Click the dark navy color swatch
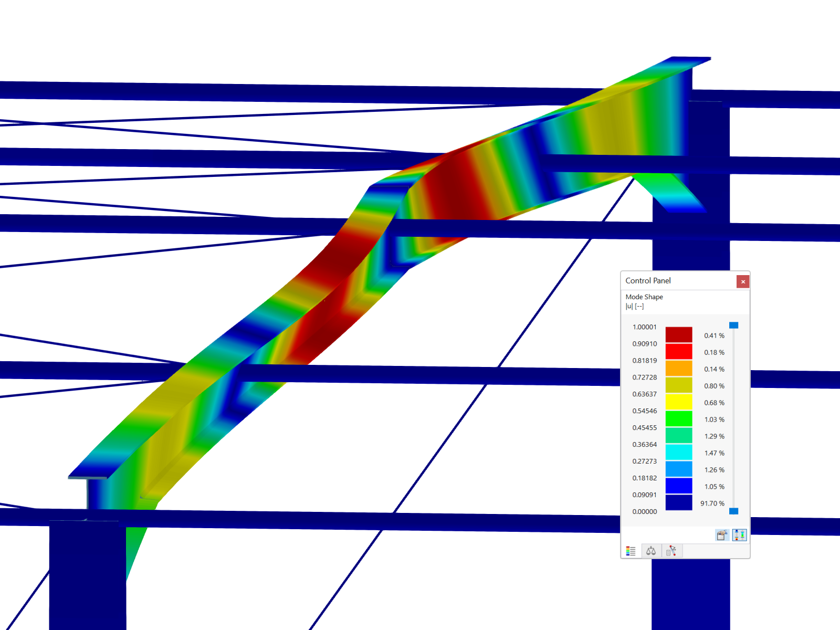Image resolution: width=840 pixels, height=630 pixels. click(x=679, y=503)
